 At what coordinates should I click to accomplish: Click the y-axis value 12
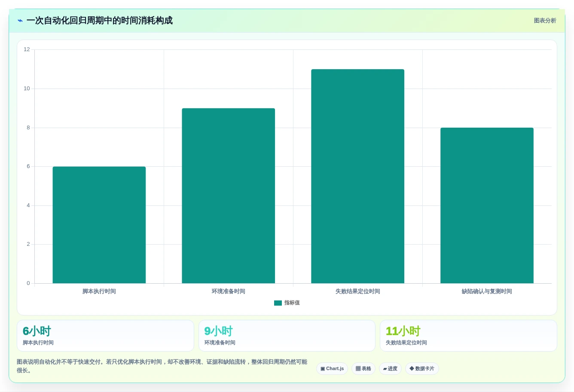[27, 49]
